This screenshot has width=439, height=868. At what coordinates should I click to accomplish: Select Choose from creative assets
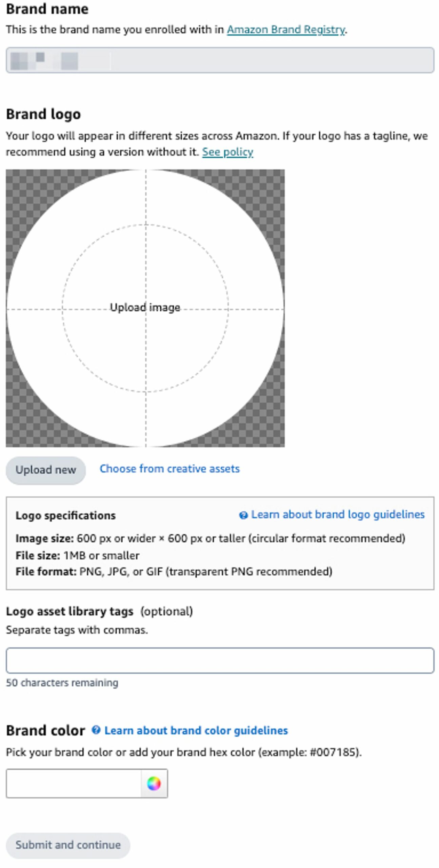coord(169,469)
